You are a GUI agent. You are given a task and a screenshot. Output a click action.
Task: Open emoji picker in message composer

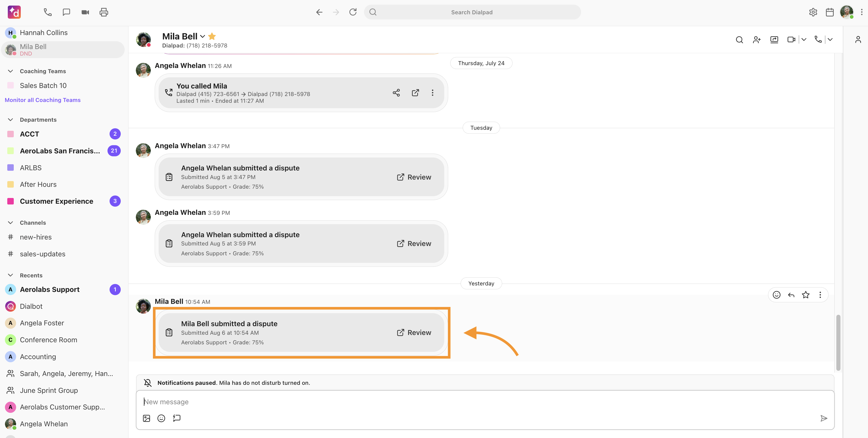161,418
